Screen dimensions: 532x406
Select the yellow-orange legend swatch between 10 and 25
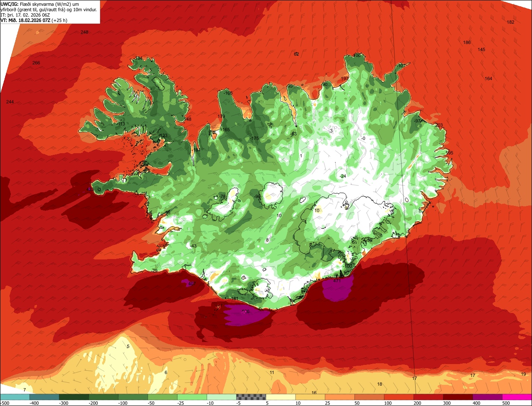pyautogui.click(x=310, y=397)
